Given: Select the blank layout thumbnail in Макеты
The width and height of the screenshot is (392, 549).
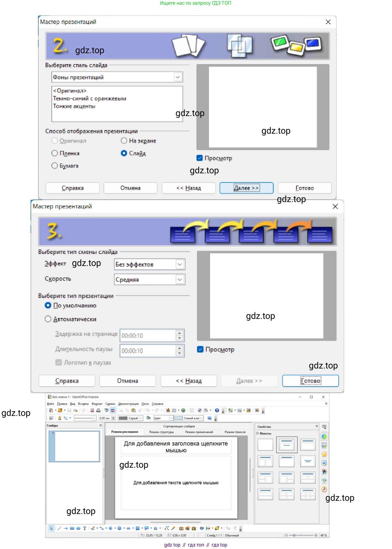Looking at the screenshot, I should point(265,445).
